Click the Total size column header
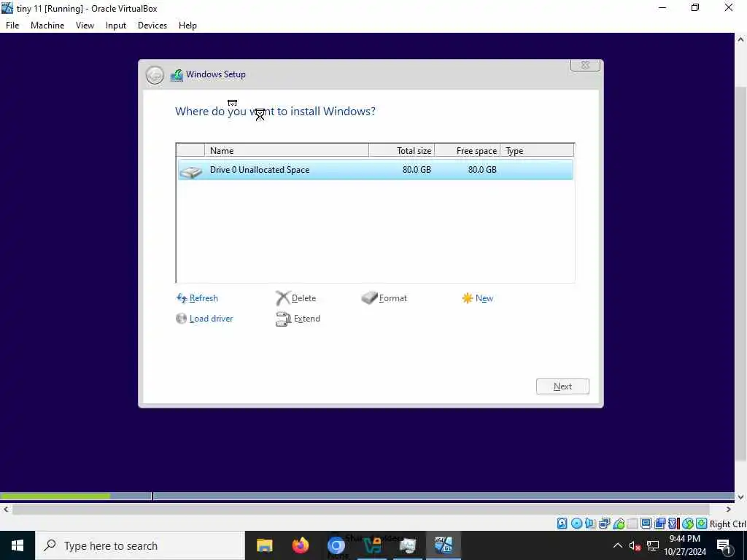 coord(402,150)
